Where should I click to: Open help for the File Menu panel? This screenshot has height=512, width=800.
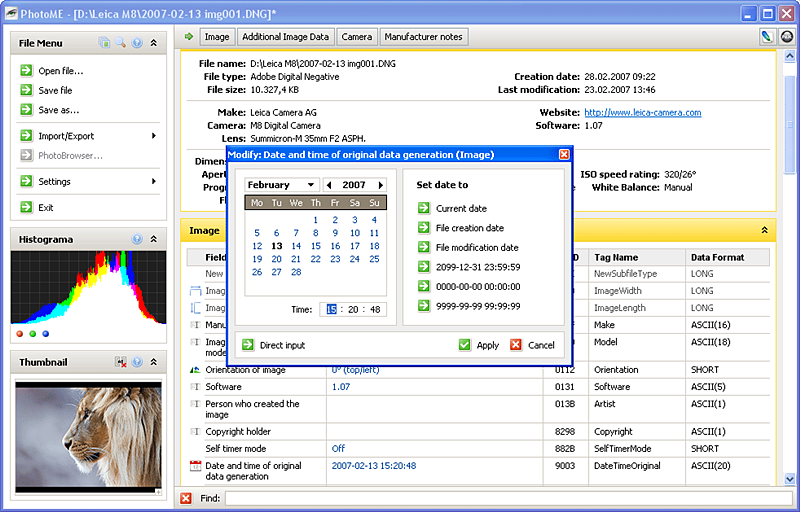[x=137, y=43]
